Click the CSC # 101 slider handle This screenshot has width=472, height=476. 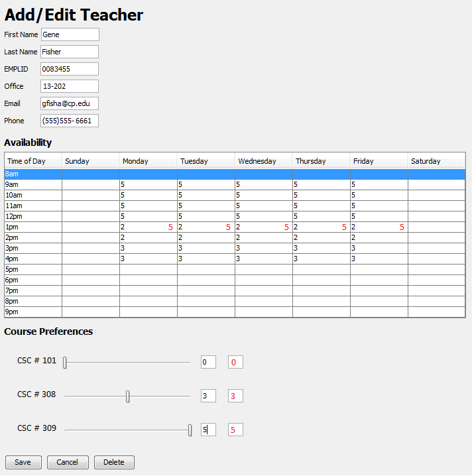pos(65,363)
